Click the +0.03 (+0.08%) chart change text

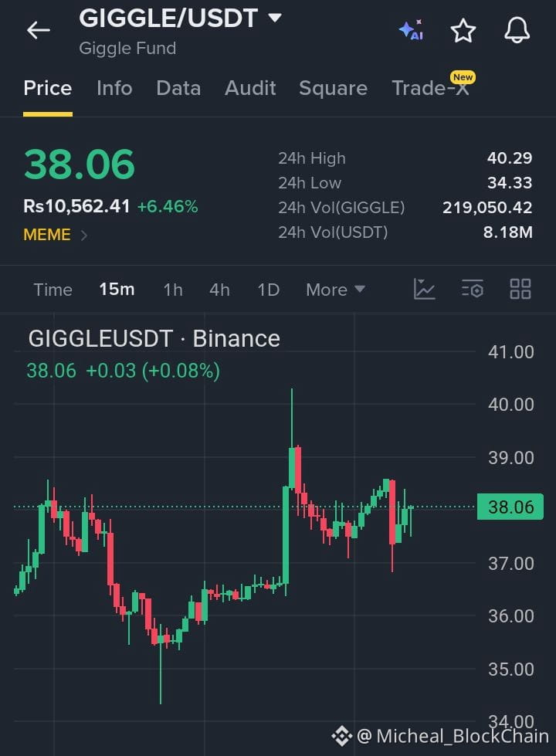coord(153,371)
